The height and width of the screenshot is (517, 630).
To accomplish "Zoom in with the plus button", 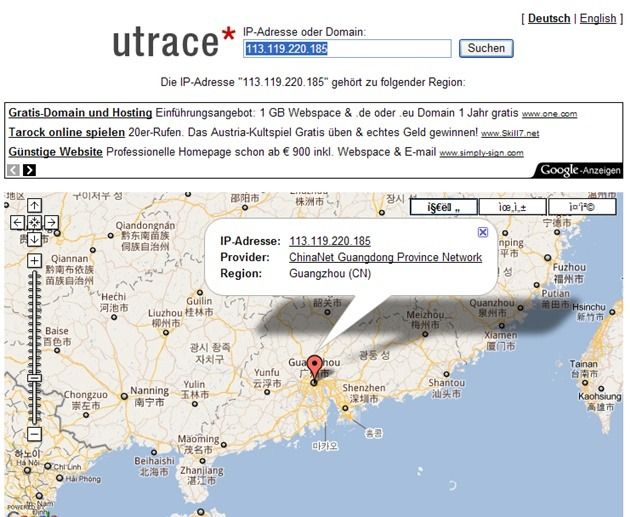I will tap(35, 261).
